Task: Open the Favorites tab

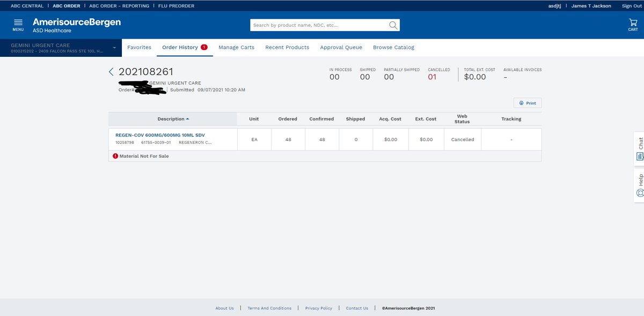Action: [139, 47]
